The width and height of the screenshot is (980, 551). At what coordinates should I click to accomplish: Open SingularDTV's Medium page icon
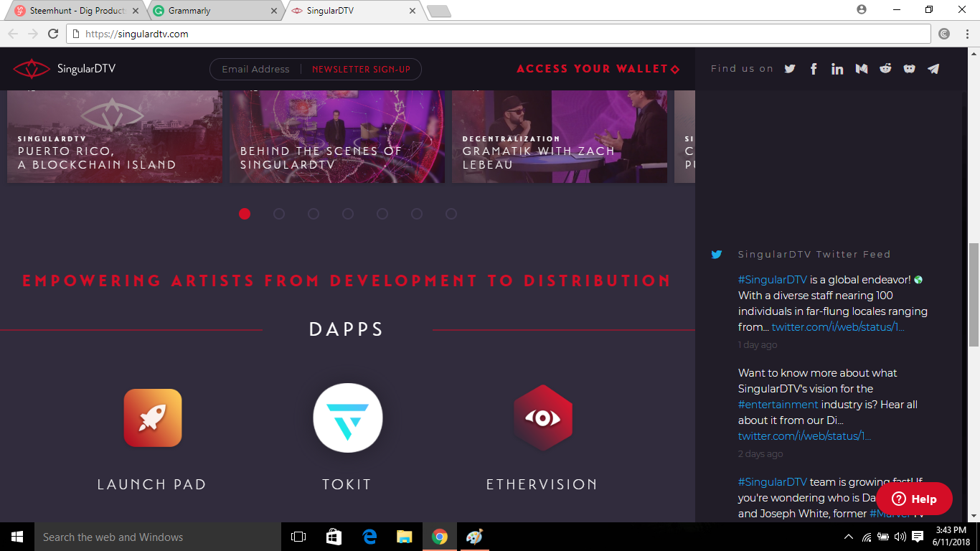click(x=862, y=69)
